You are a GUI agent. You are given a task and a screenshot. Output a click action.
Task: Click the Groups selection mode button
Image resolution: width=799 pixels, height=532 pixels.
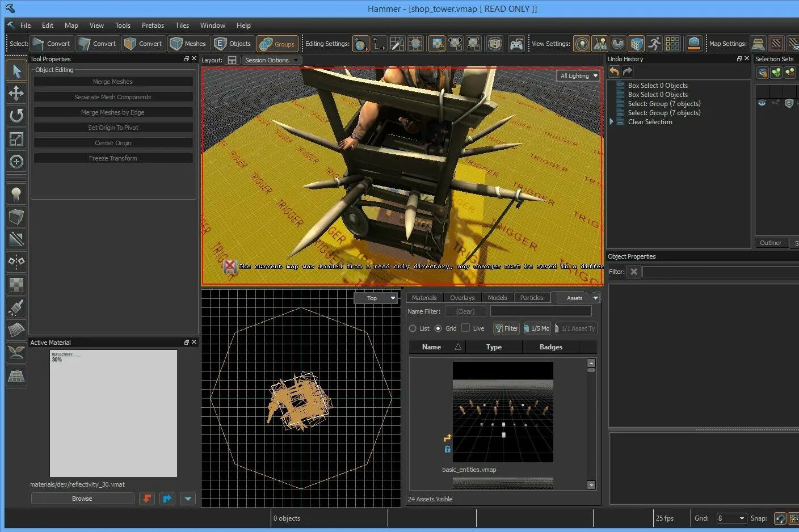point(277,44)
